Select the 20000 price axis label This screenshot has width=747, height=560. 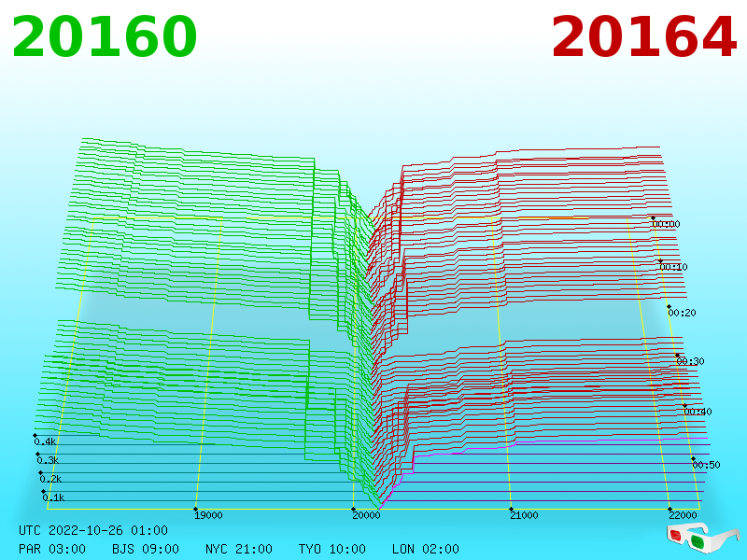click(366, 515)
